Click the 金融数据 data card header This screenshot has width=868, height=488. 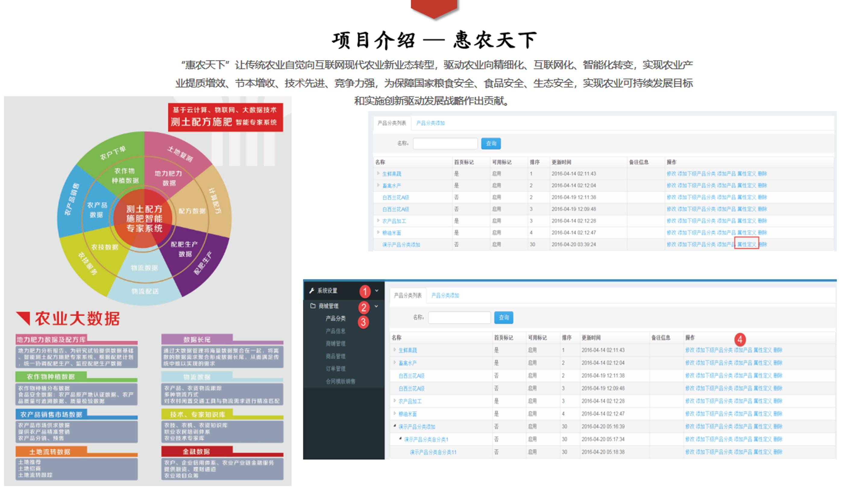pyautogui.click(x=197, y=452)
